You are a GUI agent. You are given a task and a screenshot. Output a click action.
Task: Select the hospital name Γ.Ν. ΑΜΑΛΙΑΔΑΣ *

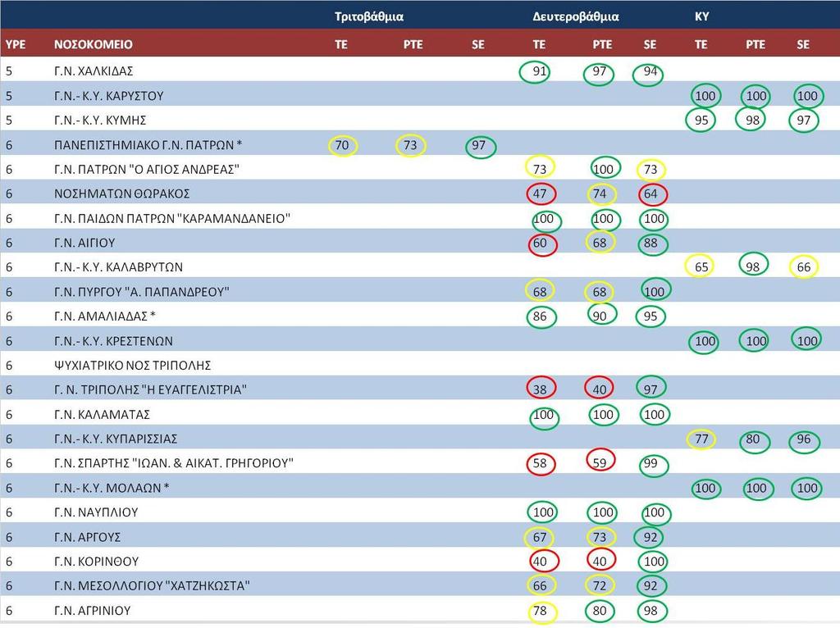(x=105, y=316)
